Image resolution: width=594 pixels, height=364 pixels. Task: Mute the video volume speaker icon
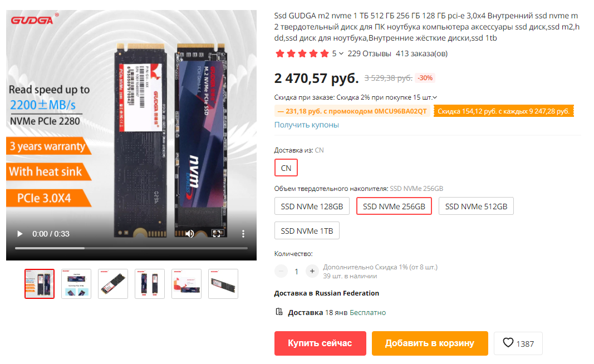click(190, 234)
